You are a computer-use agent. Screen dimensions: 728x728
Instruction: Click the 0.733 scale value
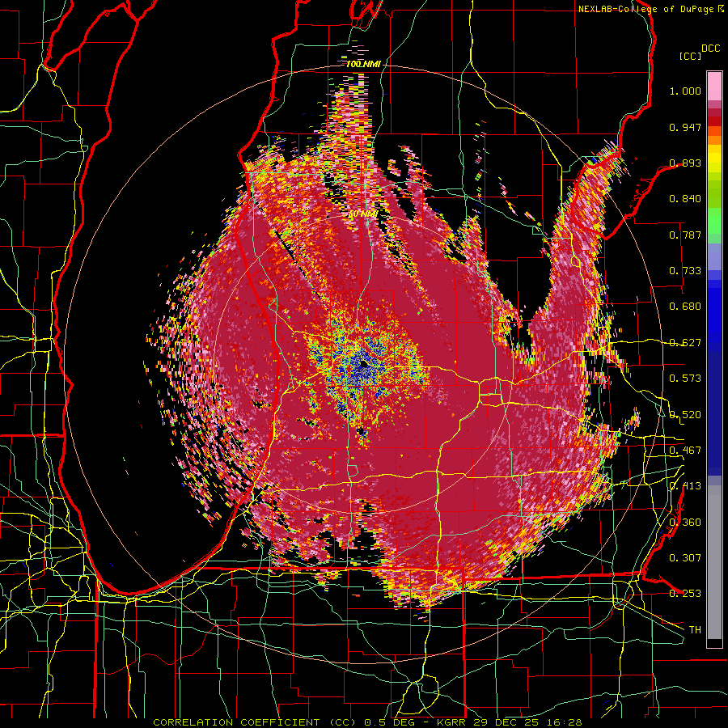(x=685, y=271)
